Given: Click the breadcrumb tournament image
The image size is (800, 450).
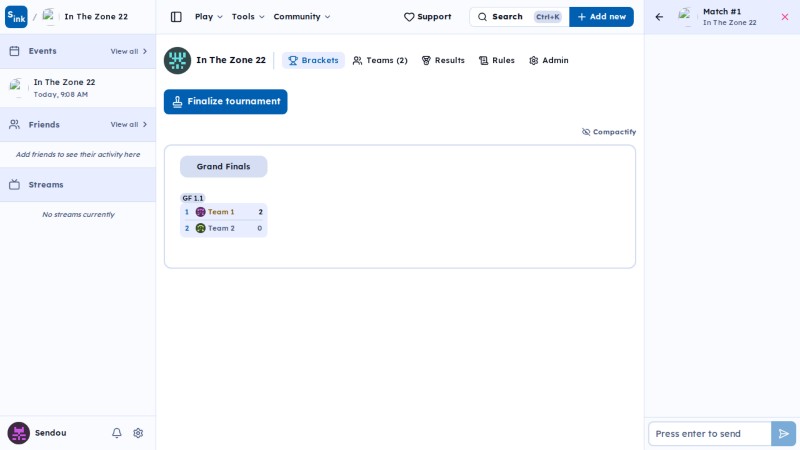Looking at the screenshot, I should (49, 17).
